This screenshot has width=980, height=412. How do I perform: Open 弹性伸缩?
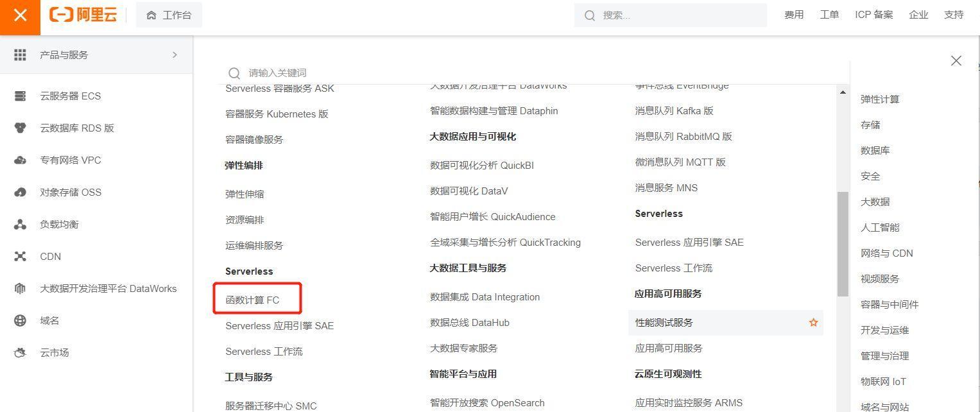245,194
